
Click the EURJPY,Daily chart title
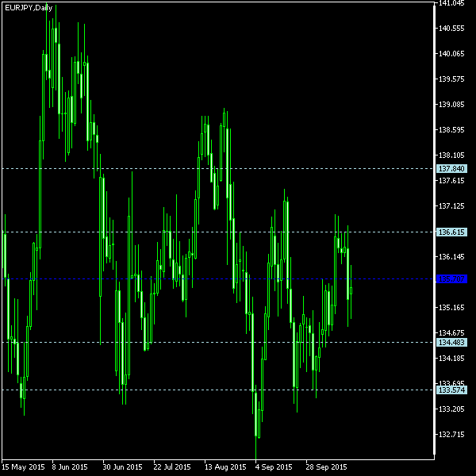click(29, 8)
